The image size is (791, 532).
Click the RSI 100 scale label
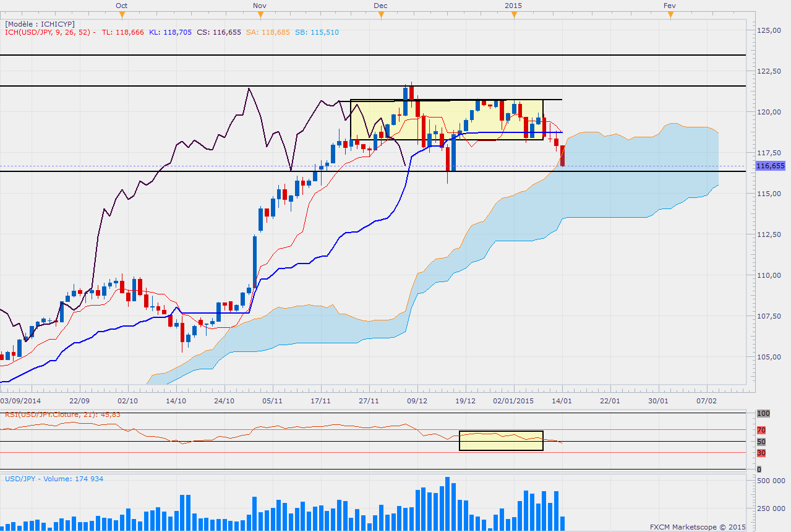click(763, 413)
